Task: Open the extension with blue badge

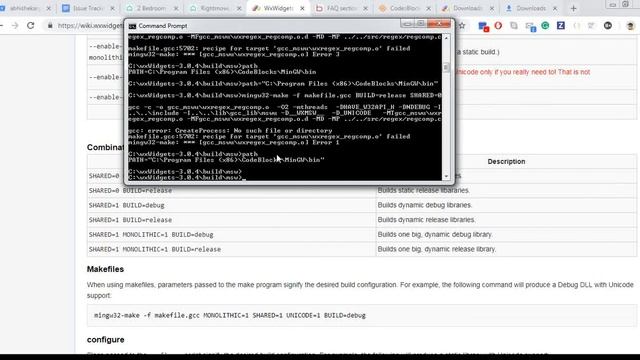Action: pyautogui.click(x=530, y=27)
